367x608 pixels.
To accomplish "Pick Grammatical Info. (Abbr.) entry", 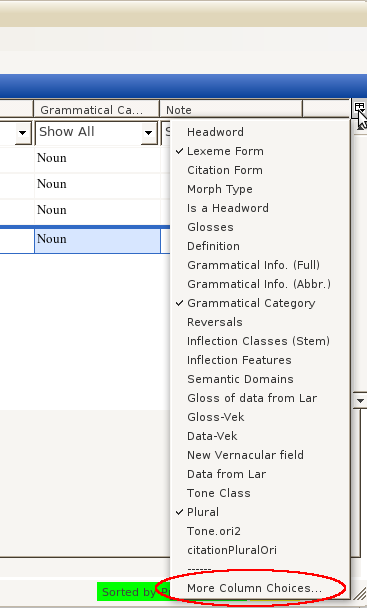I will click(259, 284).
